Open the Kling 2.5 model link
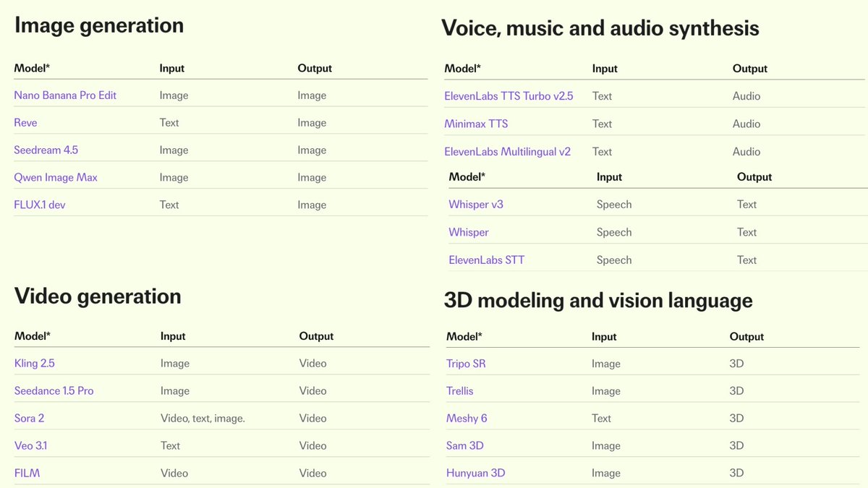868x488 pixels. click(x=35, y=364)
